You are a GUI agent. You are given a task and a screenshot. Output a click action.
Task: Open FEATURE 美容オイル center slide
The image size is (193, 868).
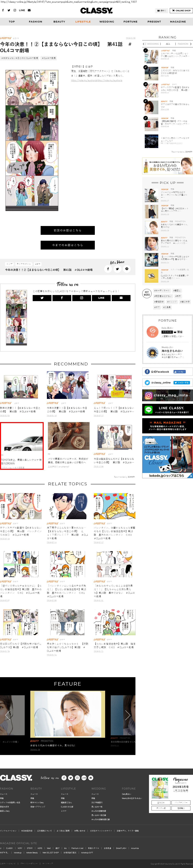(68, 714)
